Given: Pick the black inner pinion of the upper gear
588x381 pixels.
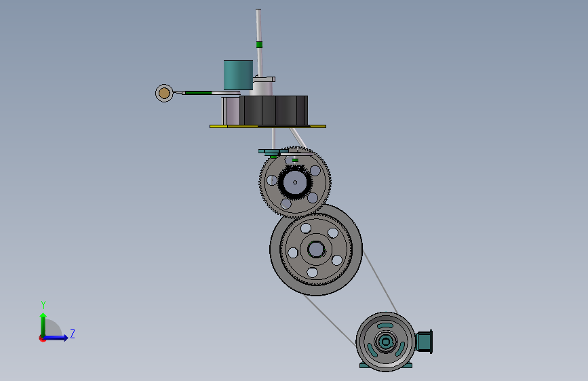Looking at the screenshot, I should [x=295, y=182].
